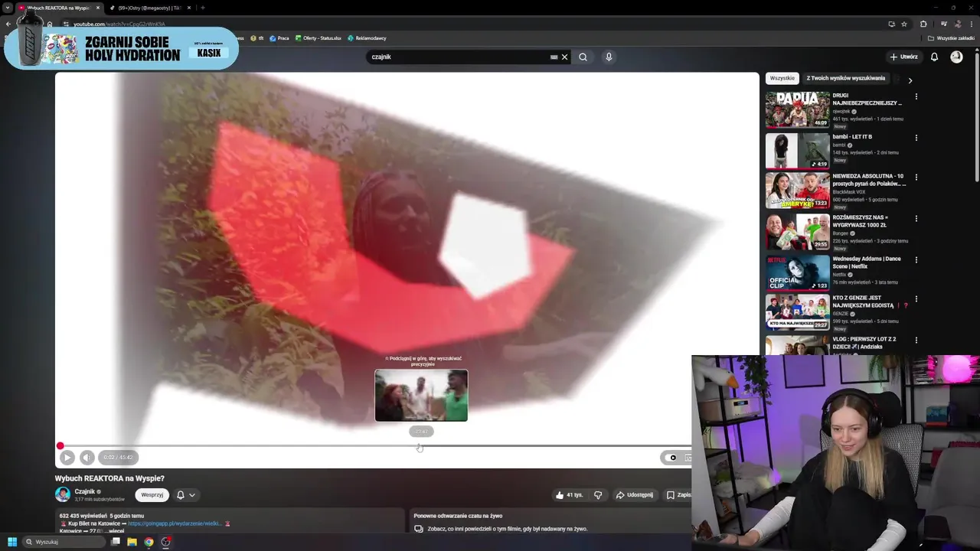980x551 pixels.
Task: Click the Wesprzyj button
Action: [152, 495]
